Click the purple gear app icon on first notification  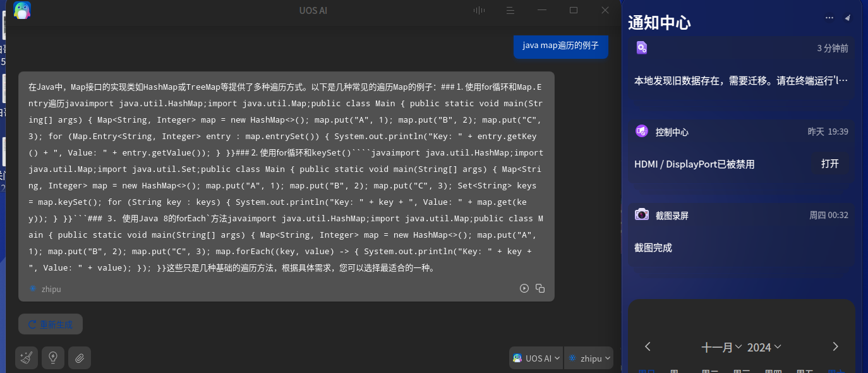(x=642, y=47)
